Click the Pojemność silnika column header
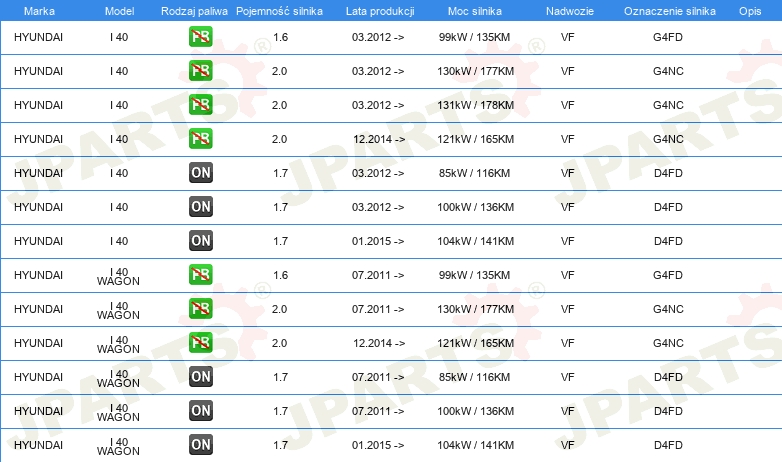The width and height of the screenshot is (782, 462). point(279,11)
